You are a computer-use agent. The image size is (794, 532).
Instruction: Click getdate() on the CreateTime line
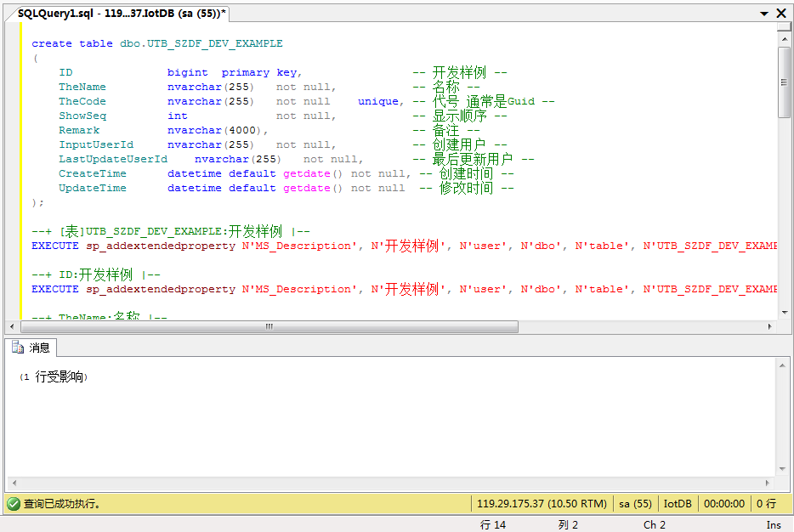(313, 173)
